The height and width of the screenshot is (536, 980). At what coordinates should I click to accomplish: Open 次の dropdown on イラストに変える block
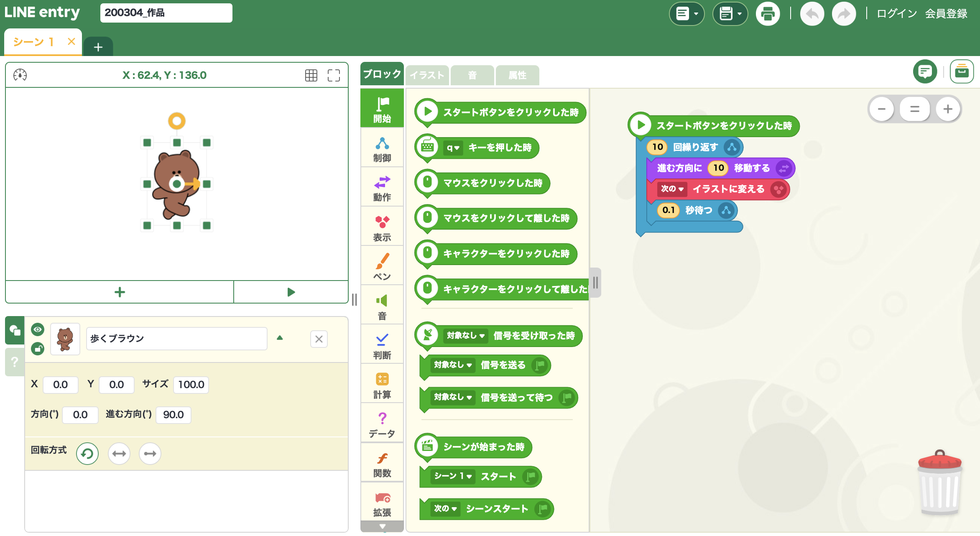coord(672,189)
